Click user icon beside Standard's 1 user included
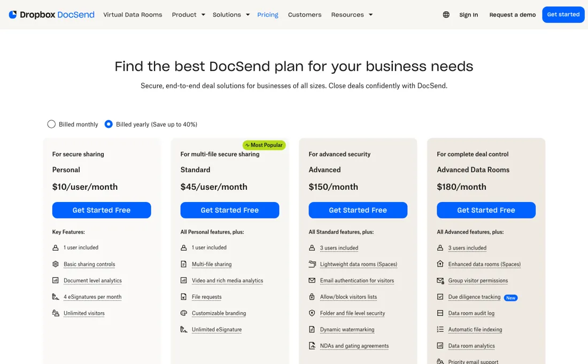Screen dimensions: 588x364 (x=184, y=248)
